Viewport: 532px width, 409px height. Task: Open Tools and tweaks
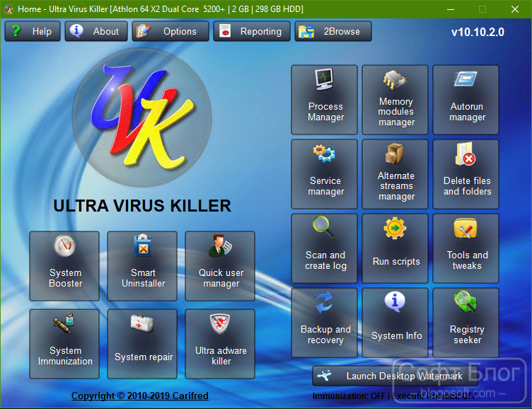pyautogui.click(x=466, y=248)
